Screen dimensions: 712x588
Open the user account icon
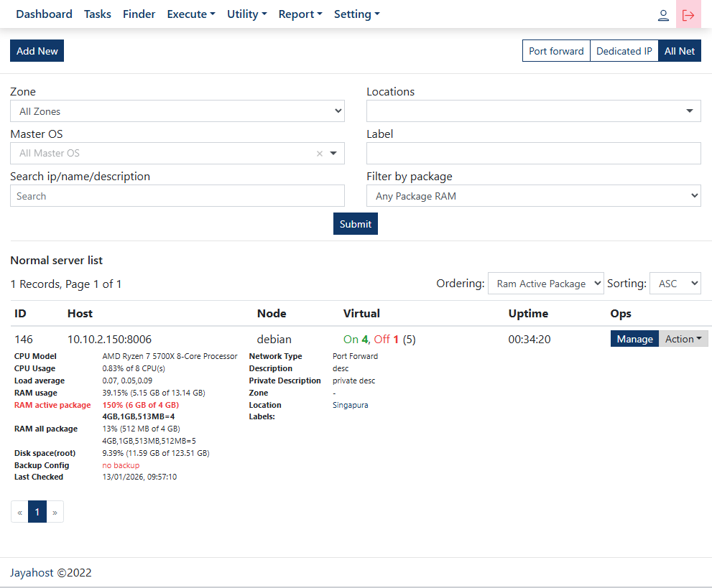point(663,14)
